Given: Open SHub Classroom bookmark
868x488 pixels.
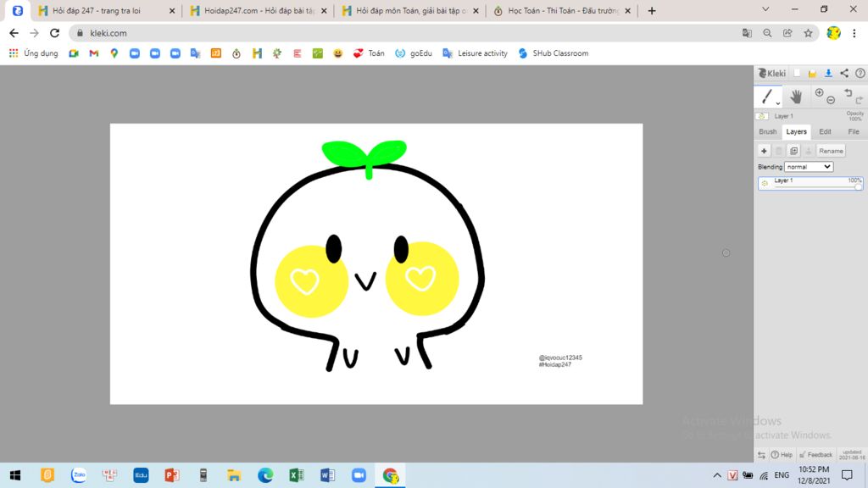Looking at the screenshot, I should [553, 53].
